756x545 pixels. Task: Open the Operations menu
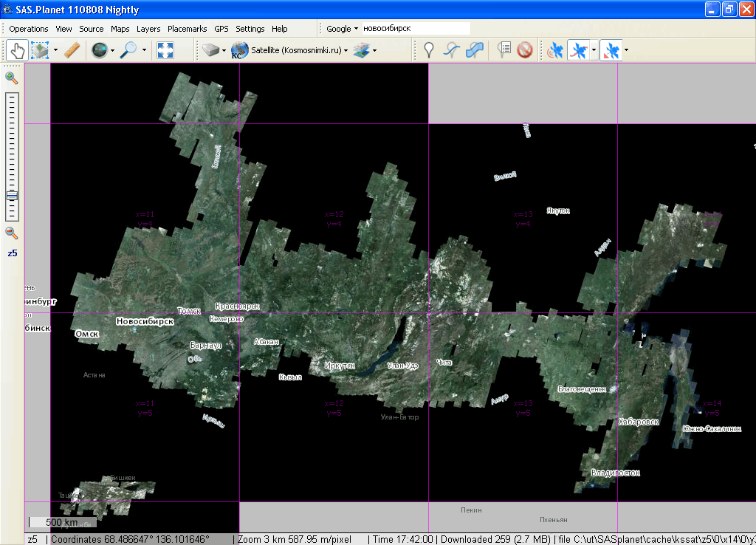click(x=29, y=29)
